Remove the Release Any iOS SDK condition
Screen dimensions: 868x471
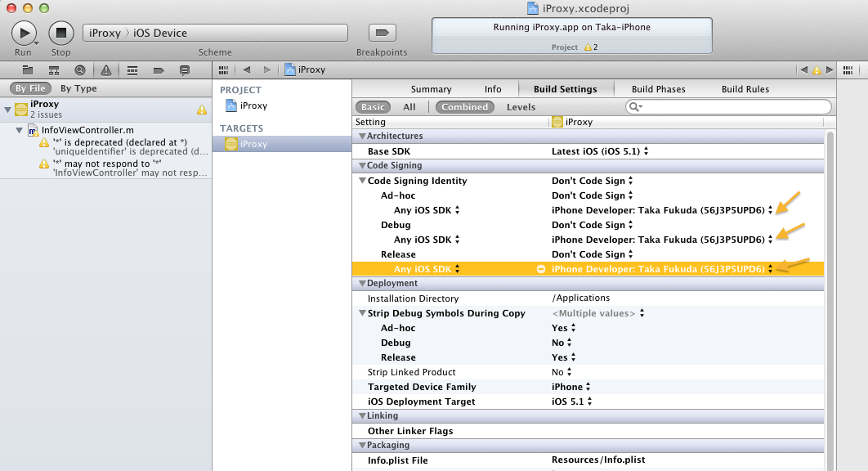(541, 269)
